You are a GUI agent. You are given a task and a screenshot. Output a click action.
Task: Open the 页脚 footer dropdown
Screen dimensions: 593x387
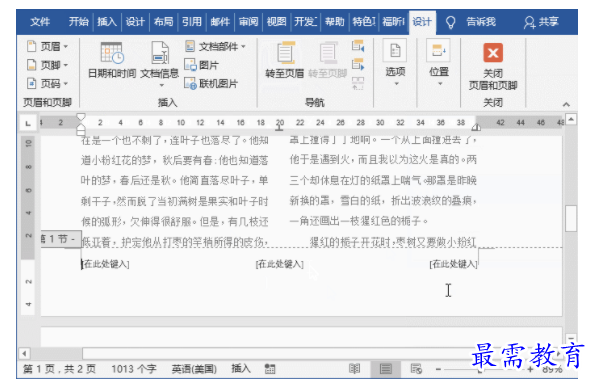click(x=47, y=65)
